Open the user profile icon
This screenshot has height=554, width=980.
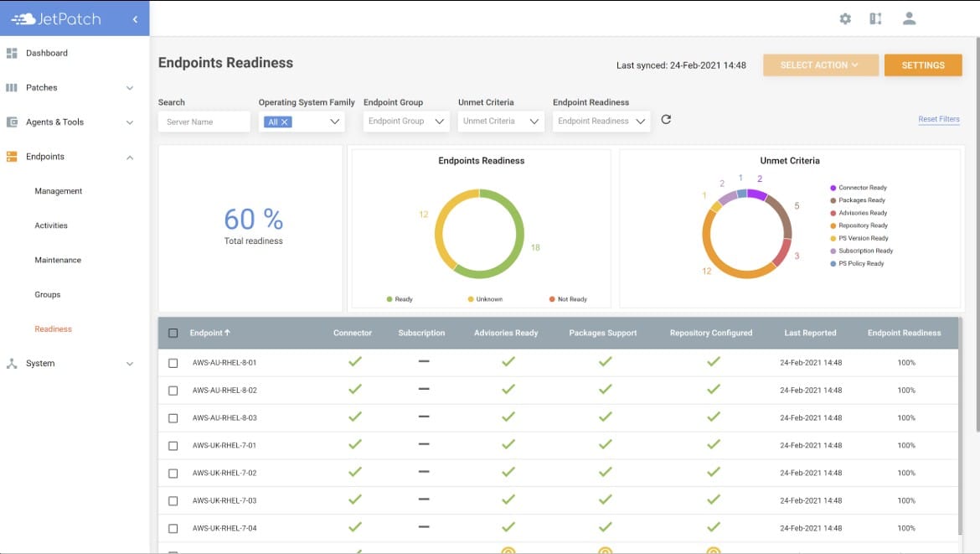(x=910, y=18)
